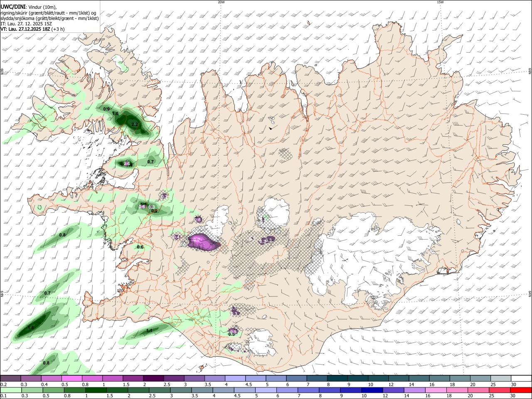The width and height of the screenshot is (532, 399).
Task: Select the 0.2 swatch in the snow legend
Action: click(x=10, y=378)
